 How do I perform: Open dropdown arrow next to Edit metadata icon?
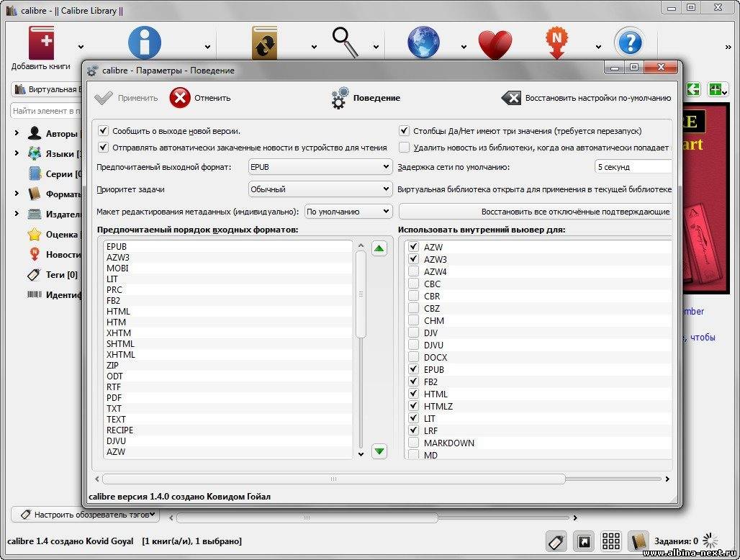pos(207,47)
